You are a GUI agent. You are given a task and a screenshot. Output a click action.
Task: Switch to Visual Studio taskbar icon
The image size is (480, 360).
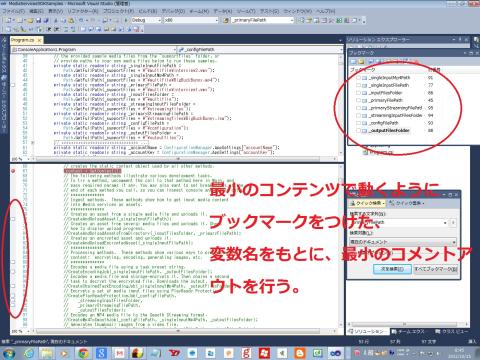pos(336,353)
